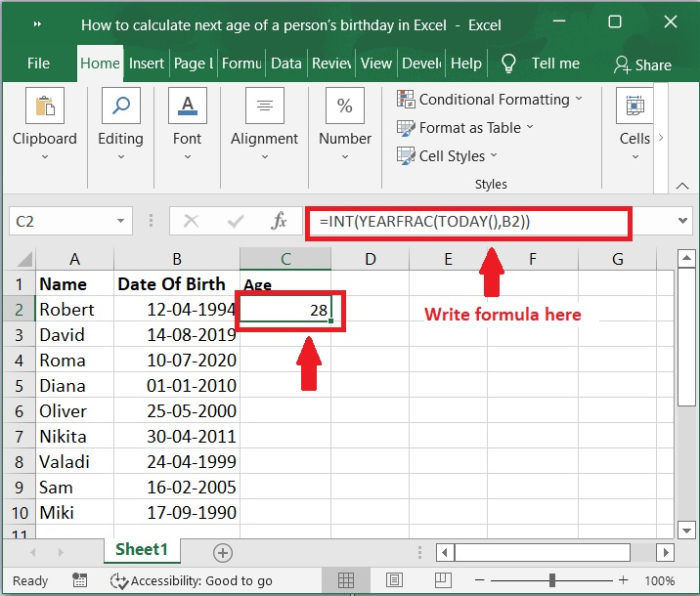Viewport: 700px width, 596px height.
Task: Open the Help tab
Action: [466, 63]
